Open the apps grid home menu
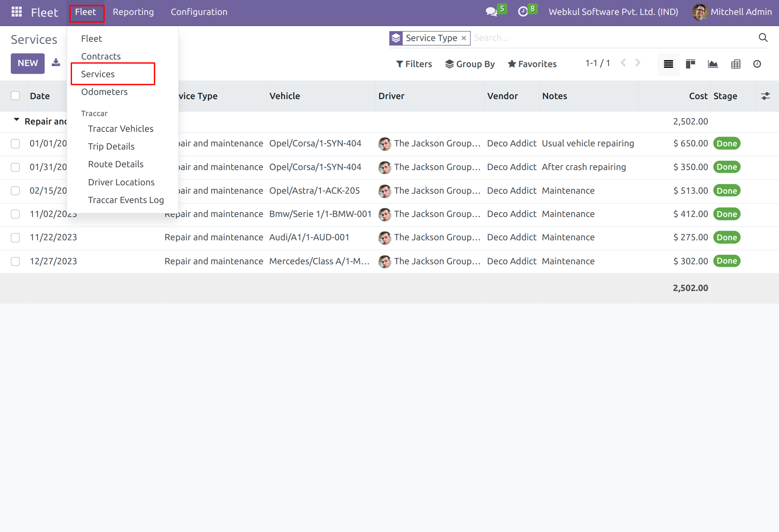This screenshot has width=779, height=532. (x=16, y=12)
